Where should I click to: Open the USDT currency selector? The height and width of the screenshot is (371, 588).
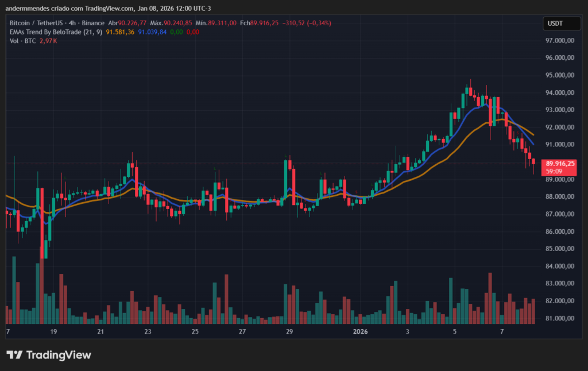[x=561, y=23]
